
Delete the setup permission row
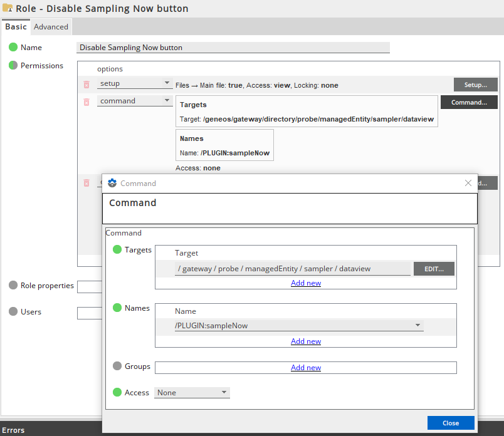tap(87, 85)
